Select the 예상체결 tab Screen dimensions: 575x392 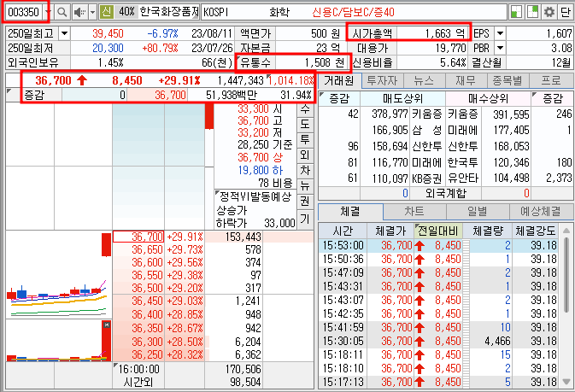point(541,211)
